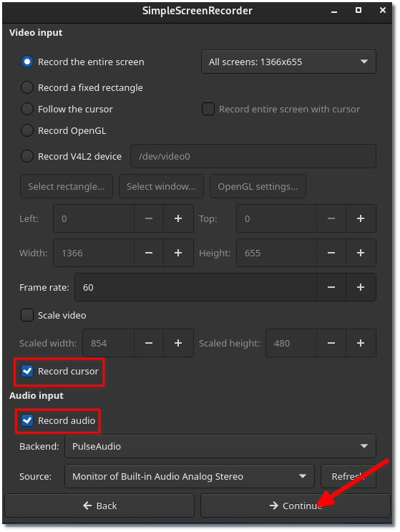Uncheck the Record cursor checkbox
The width and height of the screenshot is (400, 532).
click(27, 371)
